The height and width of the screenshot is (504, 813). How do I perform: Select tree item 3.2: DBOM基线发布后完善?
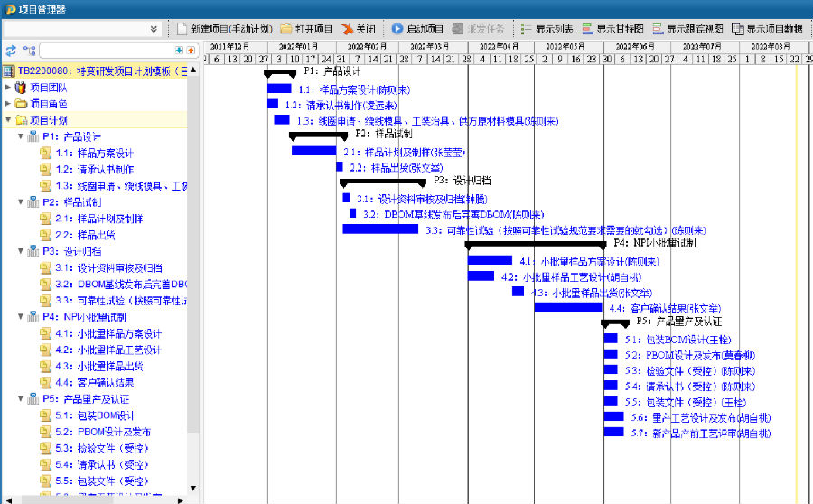coord(121,285)
